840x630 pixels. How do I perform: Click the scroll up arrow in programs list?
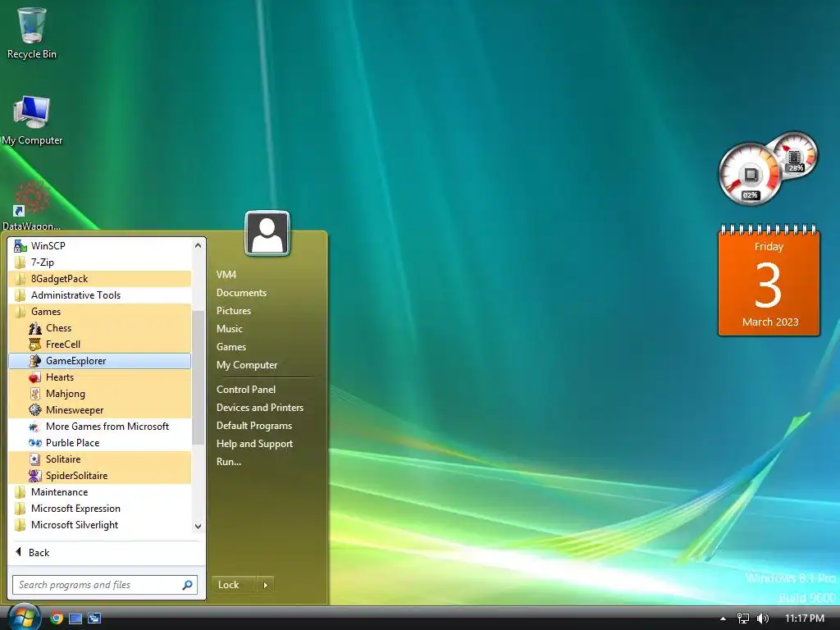[199, 245]
